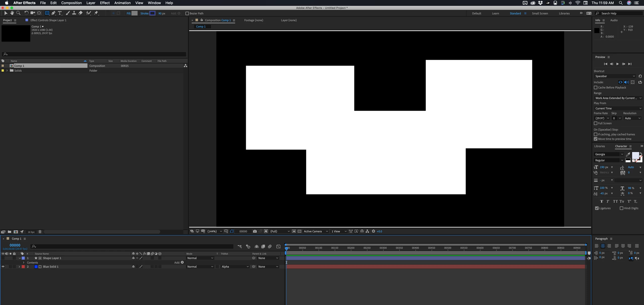
Task: Choose the Zoom tool
Action: pyautogui.click(x=18, y=13)
